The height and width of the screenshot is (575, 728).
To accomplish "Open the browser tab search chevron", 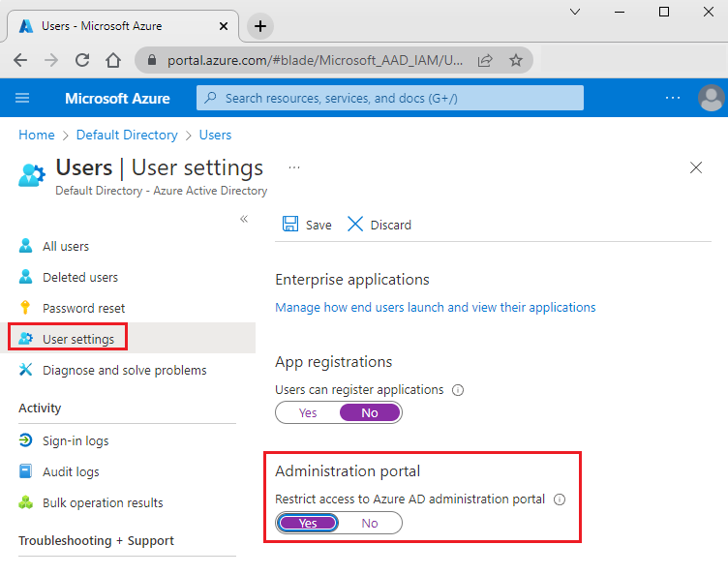I will point(575,12).
